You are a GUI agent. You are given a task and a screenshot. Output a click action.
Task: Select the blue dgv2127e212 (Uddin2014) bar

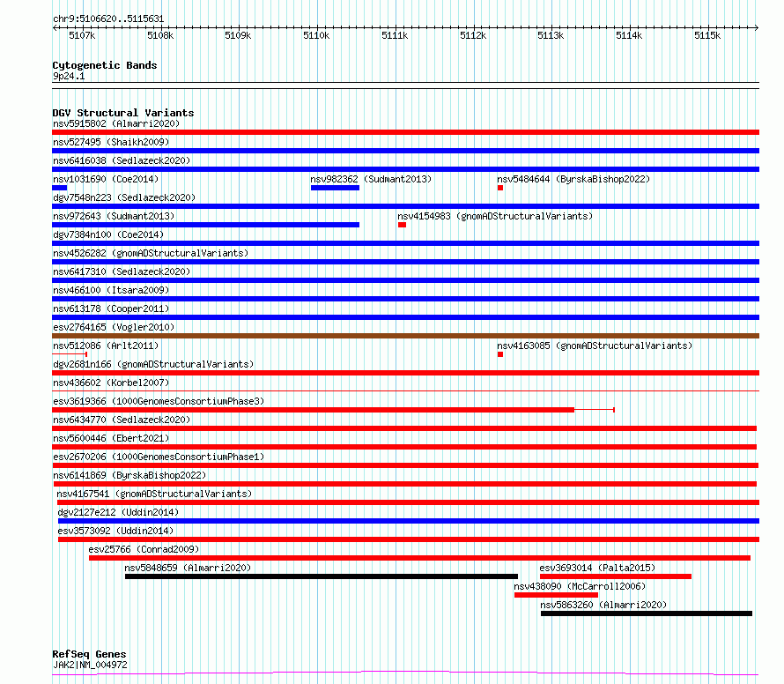pyautogui.click(x=409, y=521)
